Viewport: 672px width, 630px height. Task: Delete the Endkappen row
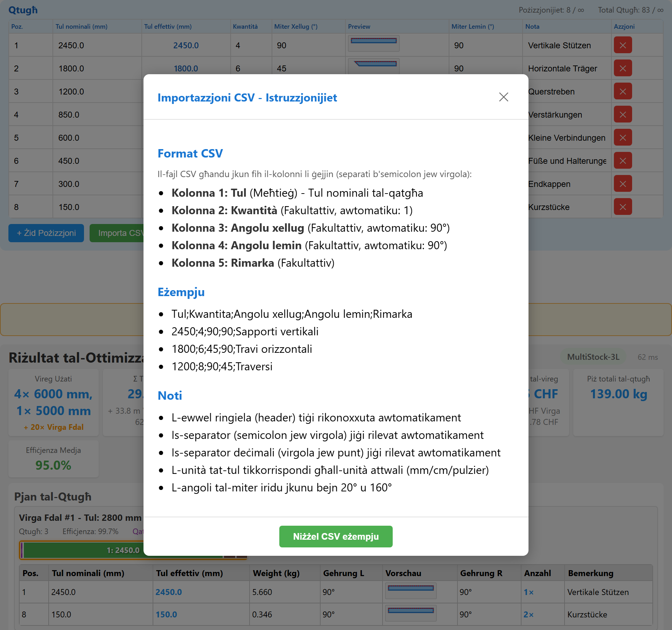pyautogui.click(x=623, y=184)
